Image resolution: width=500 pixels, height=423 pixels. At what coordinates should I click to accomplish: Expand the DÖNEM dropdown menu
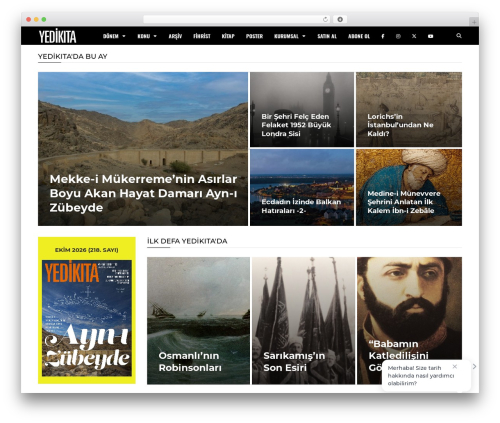click(x=114, y=36)
